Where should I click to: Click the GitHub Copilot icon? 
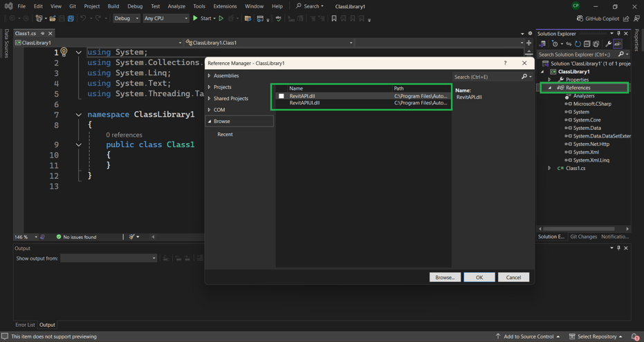click(580, 19)
